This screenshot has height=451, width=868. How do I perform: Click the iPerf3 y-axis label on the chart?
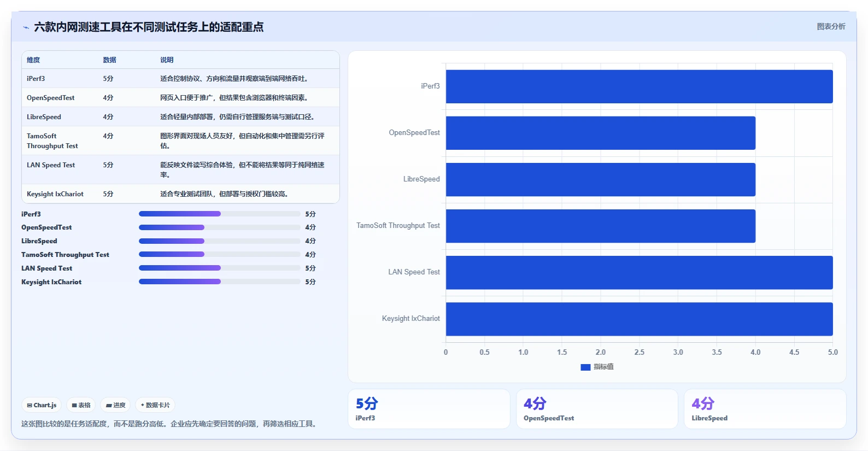click(x=430, y=86)
